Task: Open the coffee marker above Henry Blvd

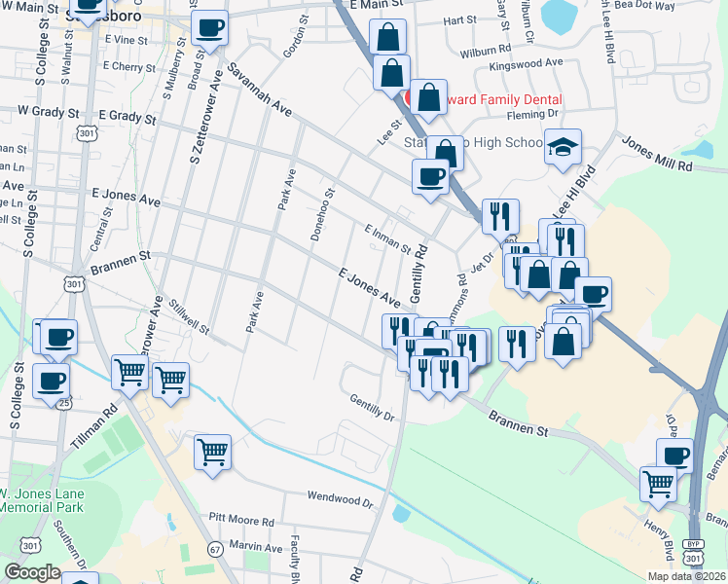Action: pyautogui.click(x=674, y=455)
